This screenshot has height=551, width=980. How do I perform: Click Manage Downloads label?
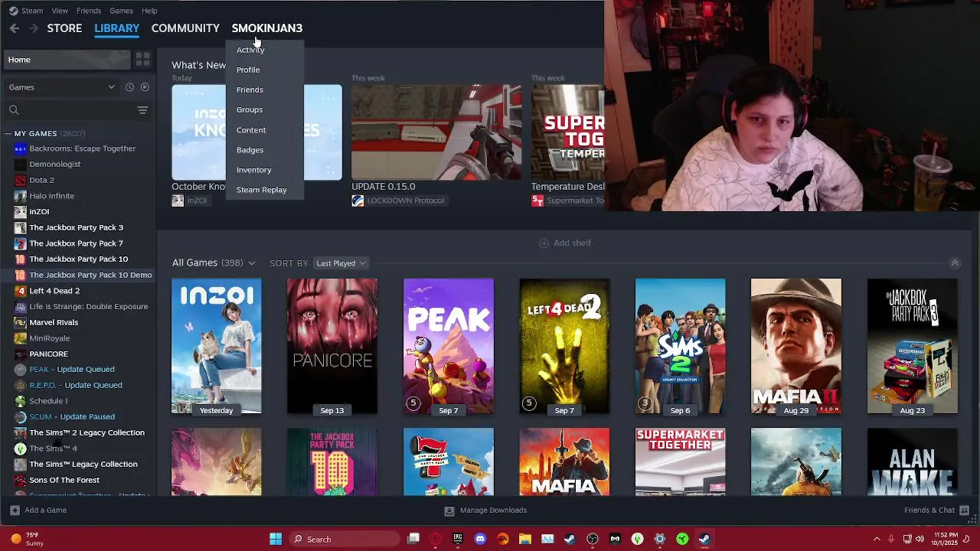(493, 510)
